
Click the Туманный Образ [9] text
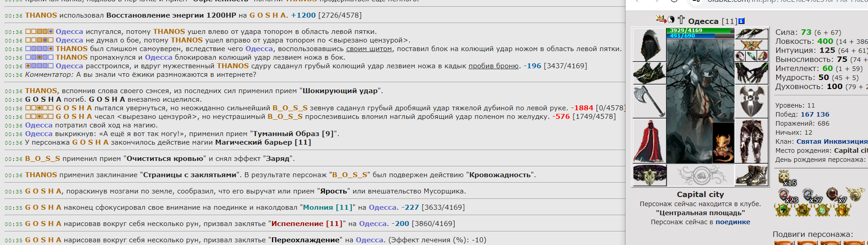[x=294, y=134]
